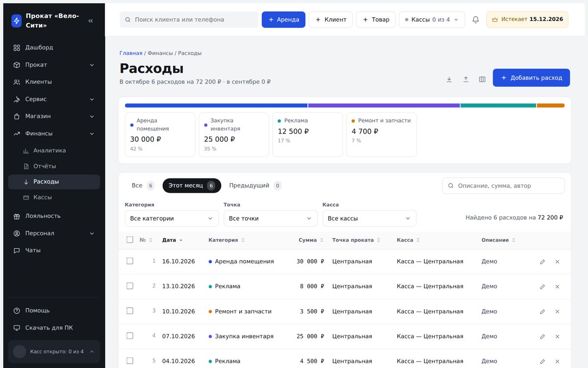
Task: Delete the Ремонт и запчасти 3 500 expense
Action: (x=557, y=312)
